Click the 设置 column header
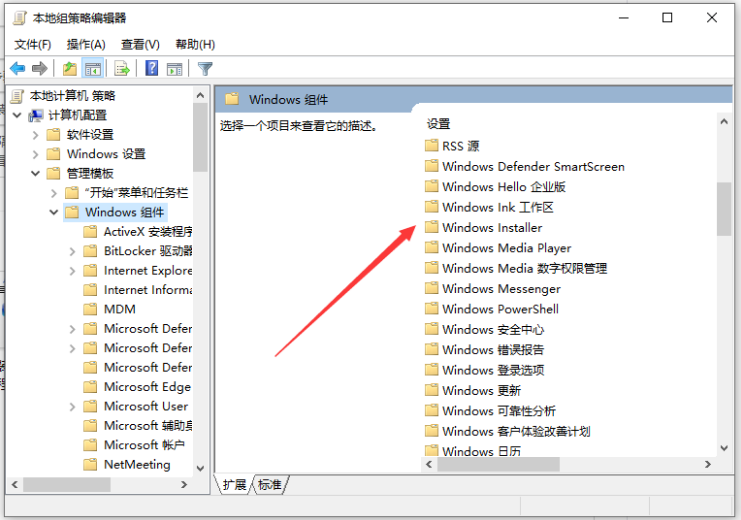Viewport: 741px width, 520px height. tap(439, 124)
